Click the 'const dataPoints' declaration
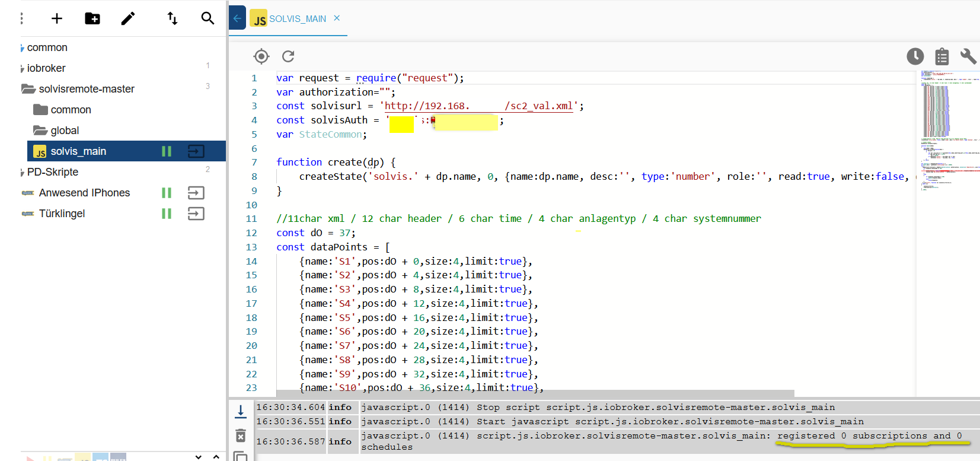 tap(333, 247)
